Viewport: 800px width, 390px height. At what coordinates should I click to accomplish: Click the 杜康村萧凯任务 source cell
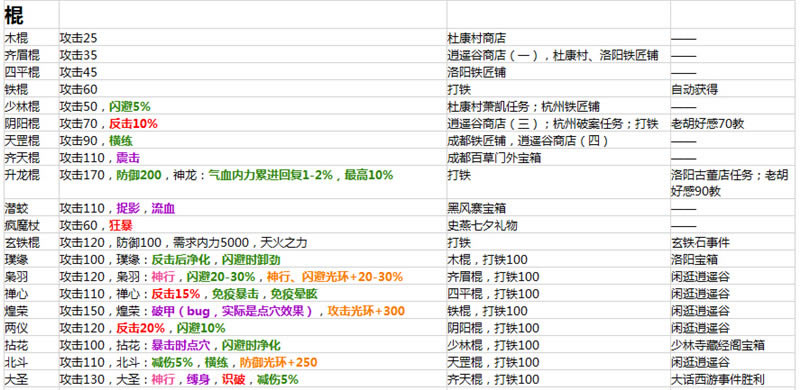coord(559,106)
